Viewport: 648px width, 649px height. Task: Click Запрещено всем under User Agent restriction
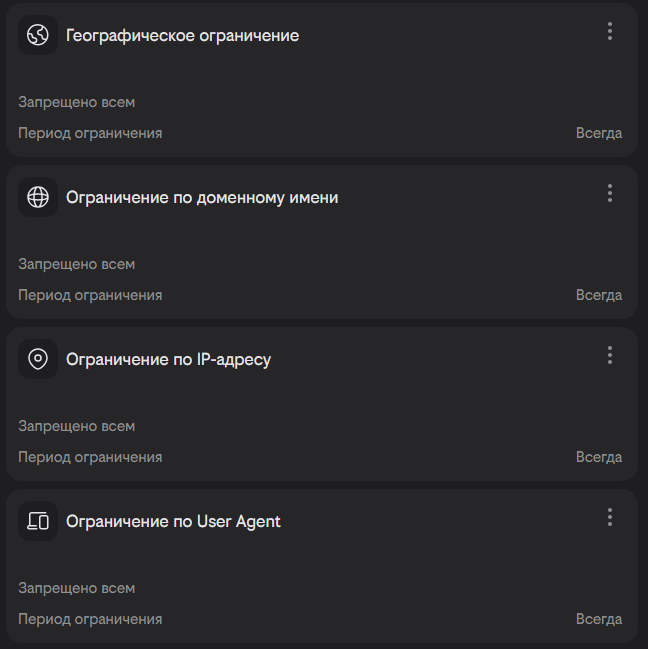click(x=76, y=588)
